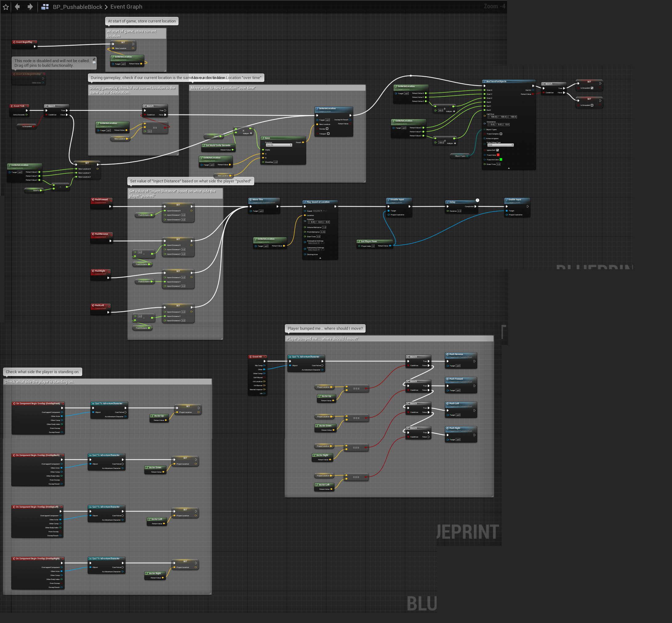672x623 pixels.
Task: Uncheck Is Grounded on the upper SET node
Action: pyautogui.click(x=592, y=88)
